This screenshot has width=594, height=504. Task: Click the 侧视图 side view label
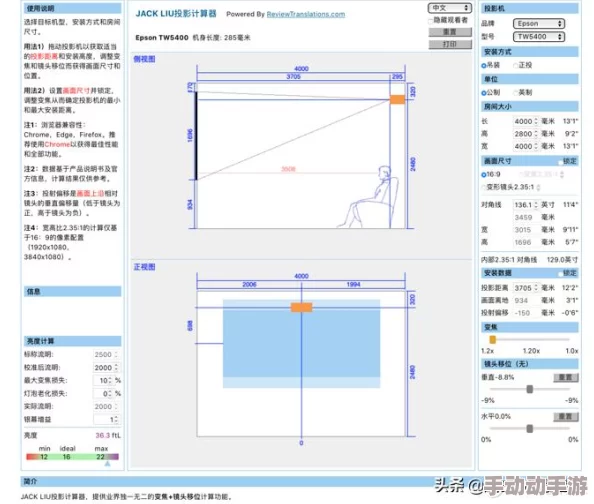(x=144, y=59)
